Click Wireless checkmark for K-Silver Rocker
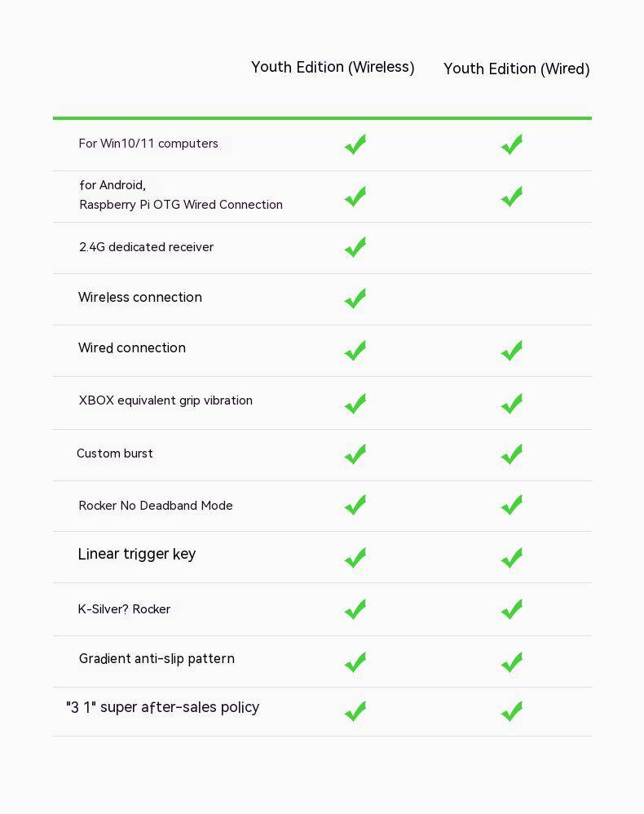 pos(355,609)
